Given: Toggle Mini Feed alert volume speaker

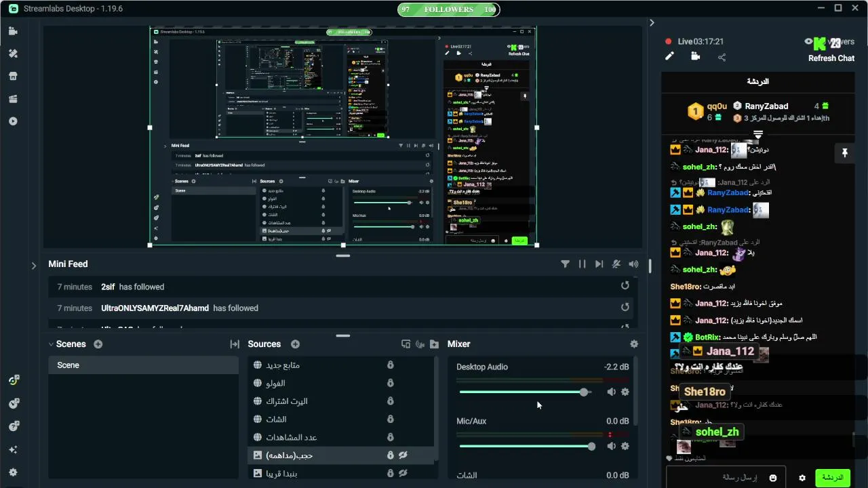Looking at the screenshot, I should click(x=633, y=264).
